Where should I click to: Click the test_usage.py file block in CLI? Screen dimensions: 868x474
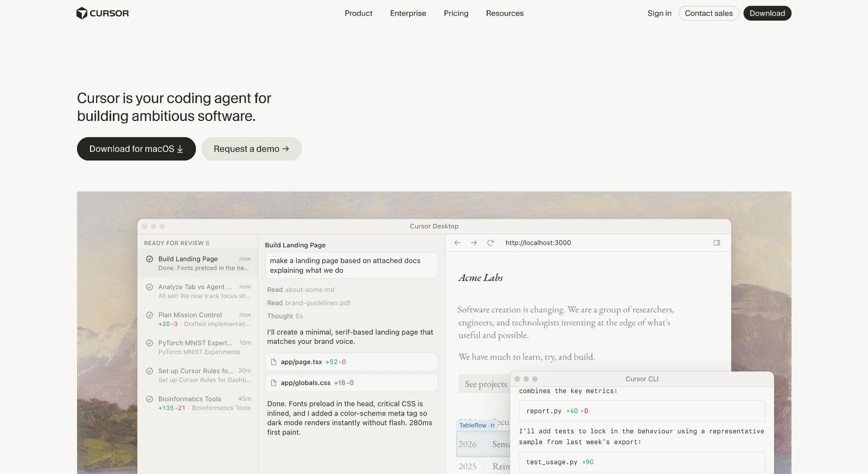tap(642, 462)
